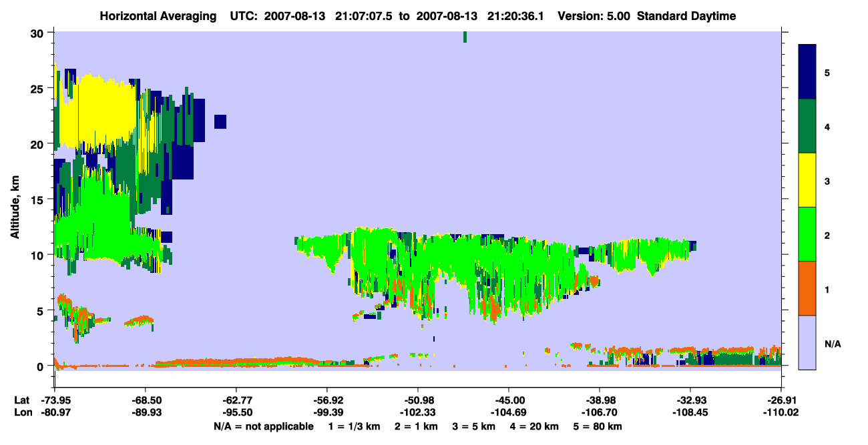The image size is (868, 445).
Task: Click the color bar label 5
Action: [x=827, y=72]
